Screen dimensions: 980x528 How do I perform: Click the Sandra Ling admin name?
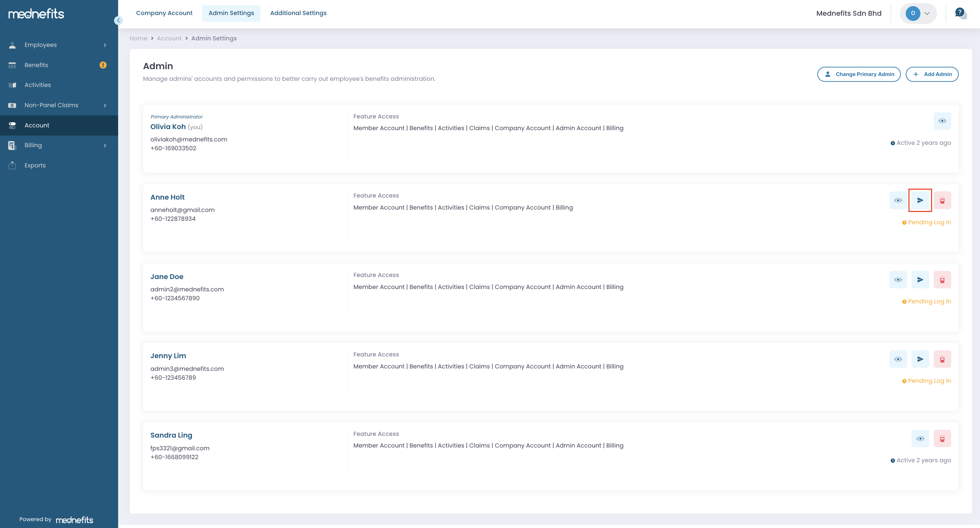click(x=171, y=435)
